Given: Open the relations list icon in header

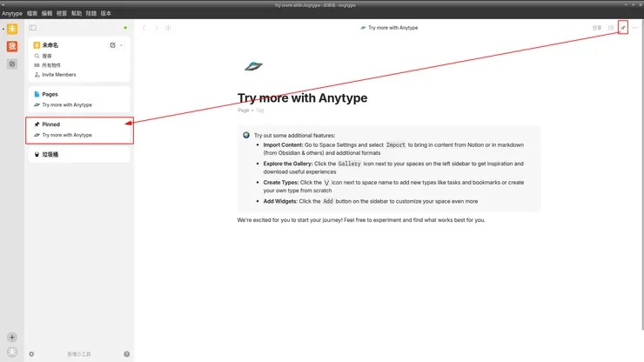Looking at the screenshot, I should point(611,28).
